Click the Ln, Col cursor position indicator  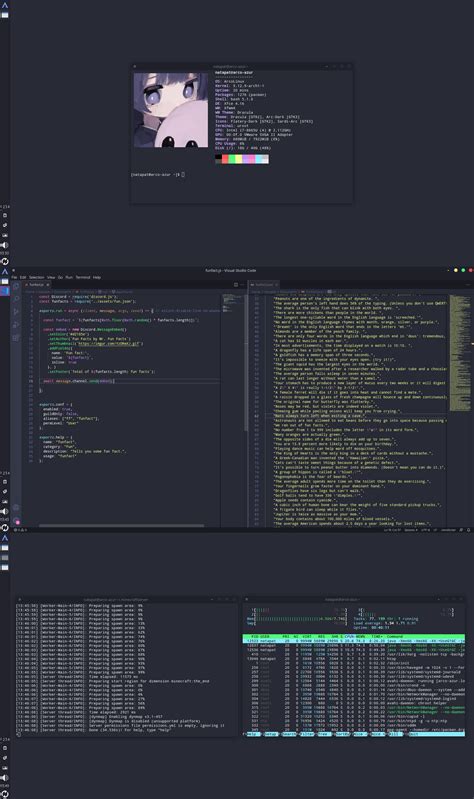392,530
